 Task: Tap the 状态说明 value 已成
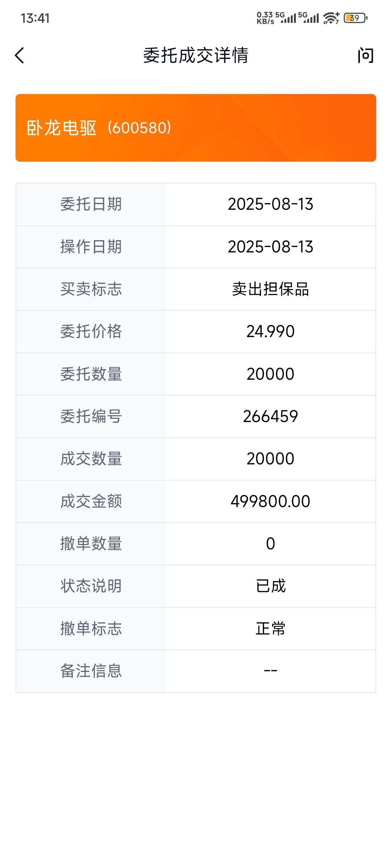270,586
